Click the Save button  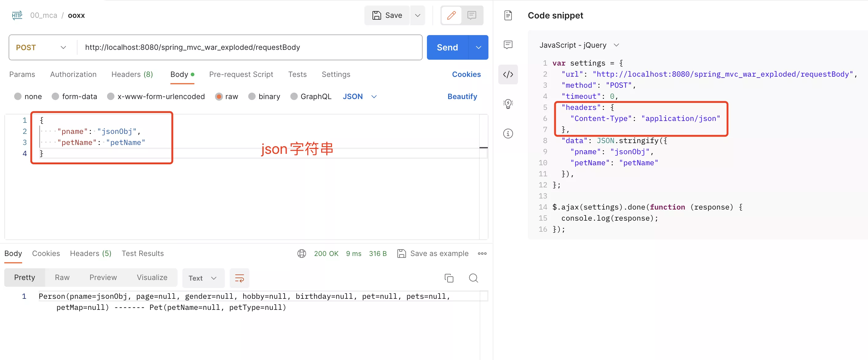pyautogui.click(x=387, y=15)
